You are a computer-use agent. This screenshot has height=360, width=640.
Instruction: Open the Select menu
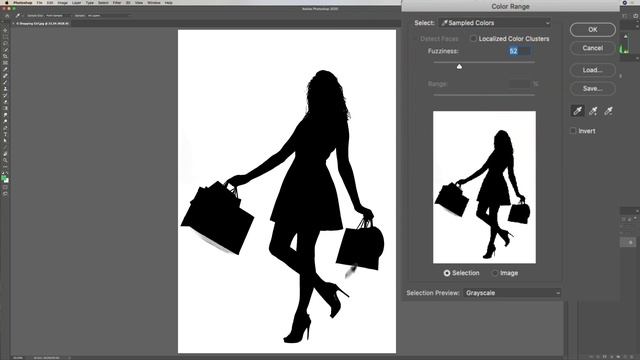pos(103,2)
